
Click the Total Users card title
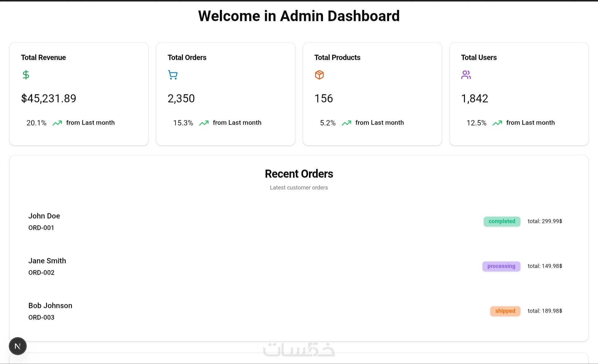click(479, 58)
